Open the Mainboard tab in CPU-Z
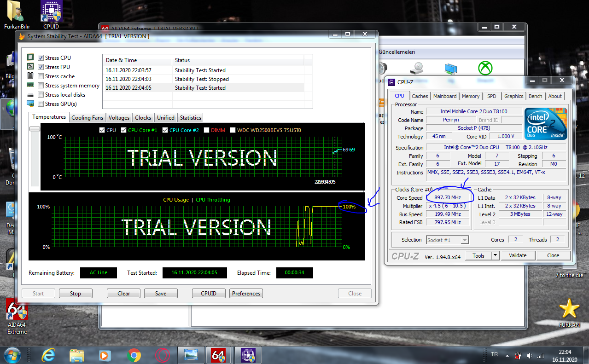 click(x=445, y=96)
